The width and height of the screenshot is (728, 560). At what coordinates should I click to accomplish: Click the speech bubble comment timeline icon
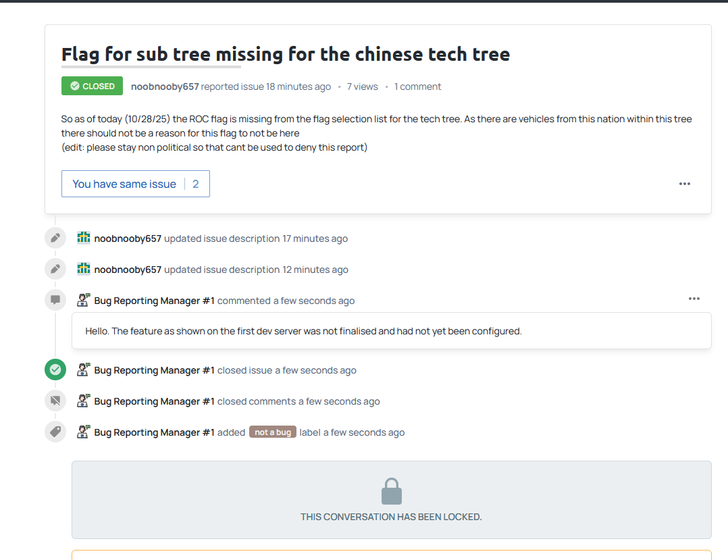click(x=55, y=300)
